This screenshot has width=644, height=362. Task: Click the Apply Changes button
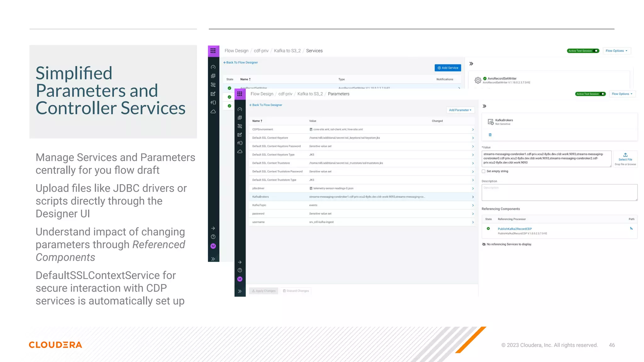(x=264, y=291)
